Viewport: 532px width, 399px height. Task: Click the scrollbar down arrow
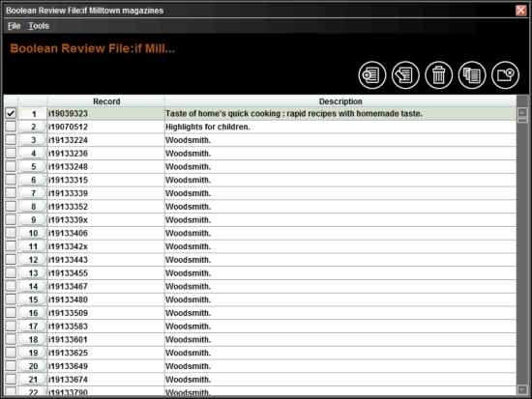[x=522, y=389]
